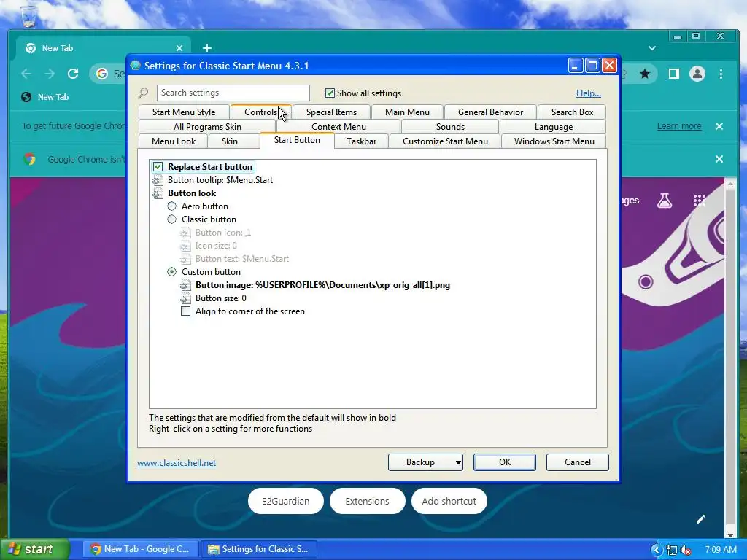
Task: Open Chrome Labs flask icon
Action: point(665,201)
